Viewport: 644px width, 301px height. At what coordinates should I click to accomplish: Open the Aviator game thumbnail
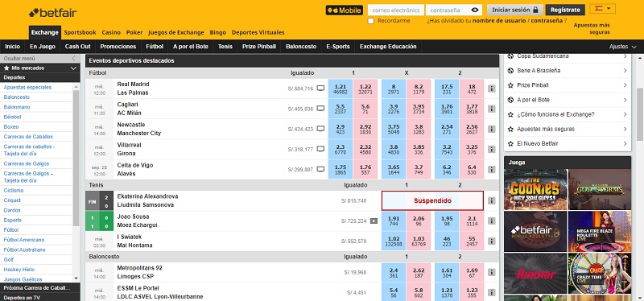[x=535, y=273]
